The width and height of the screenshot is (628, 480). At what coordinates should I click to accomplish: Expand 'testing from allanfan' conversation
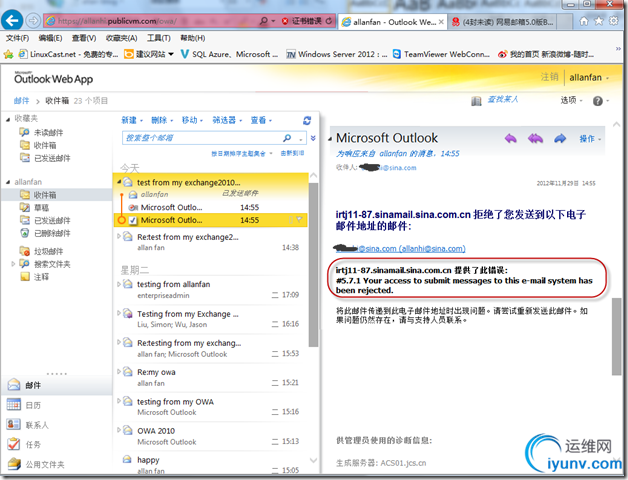[x=119, y=284]
